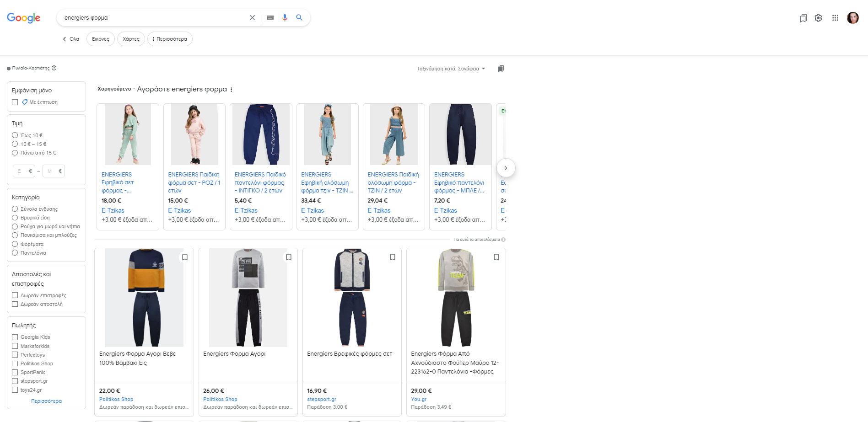Viewport: 868px width, 422px height.
Task: Select category Φορέματα
Action: pos(15,244)
